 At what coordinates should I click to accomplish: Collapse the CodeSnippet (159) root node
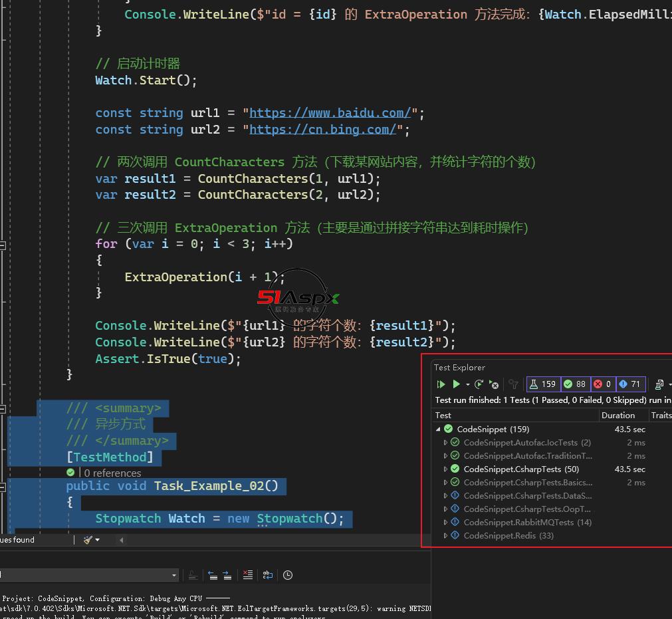click(438, 429)
